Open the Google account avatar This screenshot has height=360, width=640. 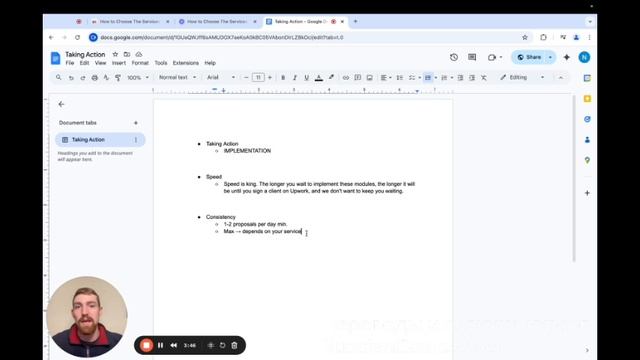click(584, 58)
